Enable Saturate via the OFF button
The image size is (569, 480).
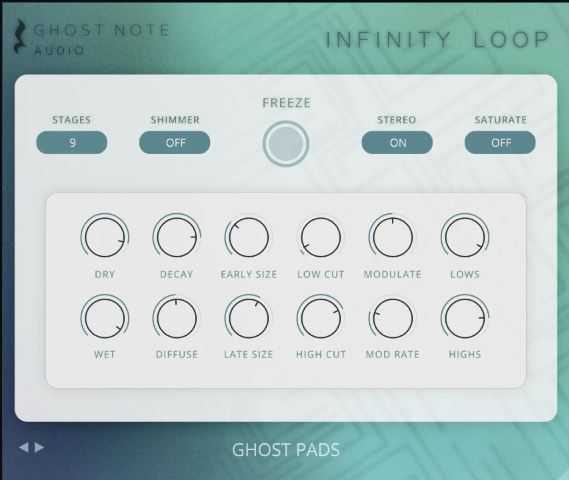coord(500,143)
